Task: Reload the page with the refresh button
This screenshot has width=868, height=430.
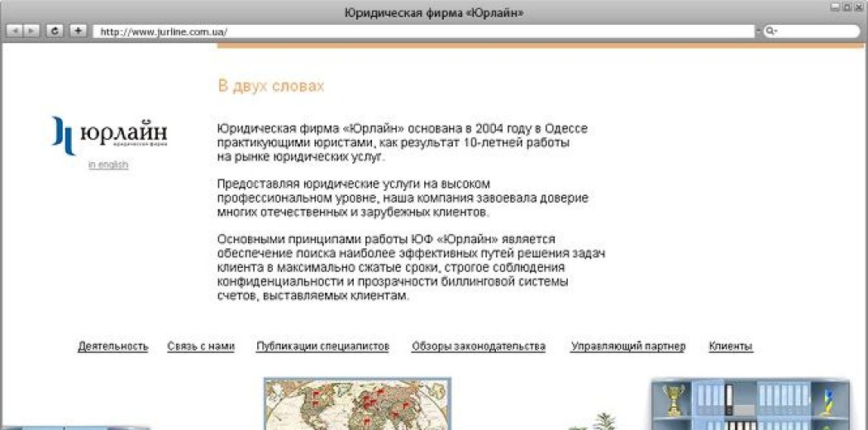Action: pos(55,31)
